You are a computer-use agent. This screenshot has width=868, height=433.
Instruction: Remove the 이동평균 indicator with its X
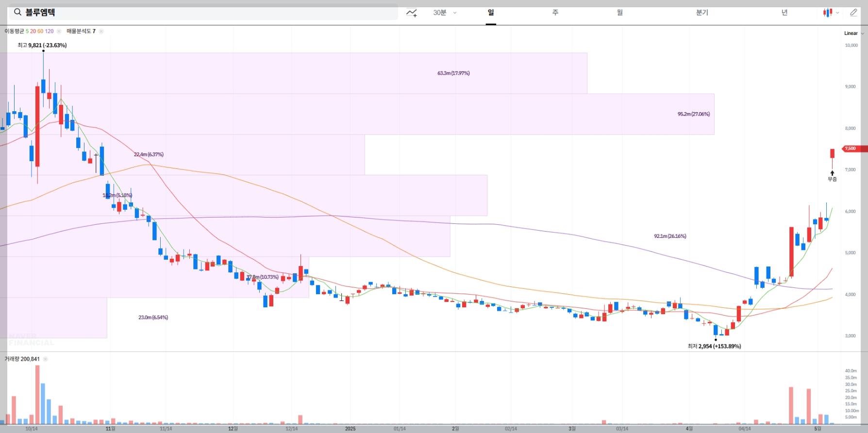[59, 31]
